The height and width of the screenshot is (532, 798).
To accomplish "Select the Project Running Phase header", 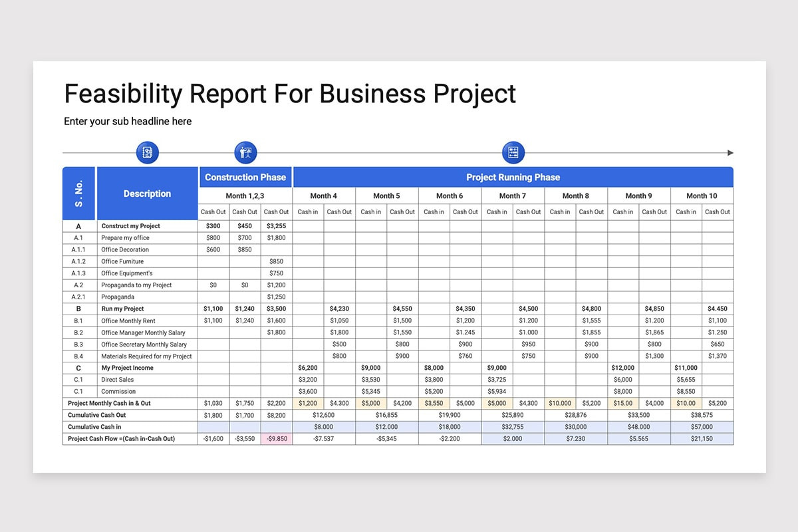I will click(x=513, y=177).
